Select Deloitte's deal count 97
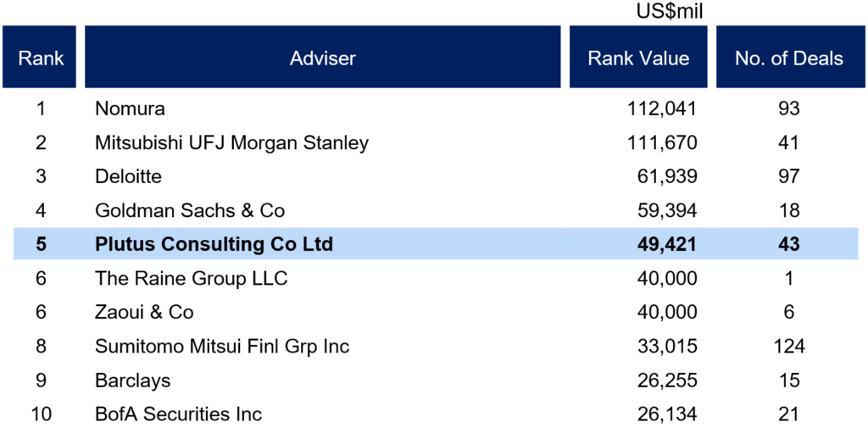This screenshot has height=439, width=868. [x=789, y=176]
